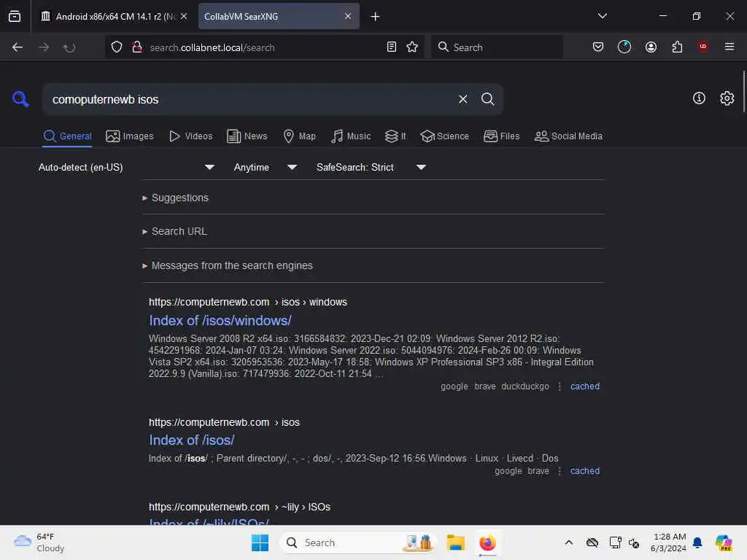Switch to the Videos category
747x560 pixels.
pos(190,136)
